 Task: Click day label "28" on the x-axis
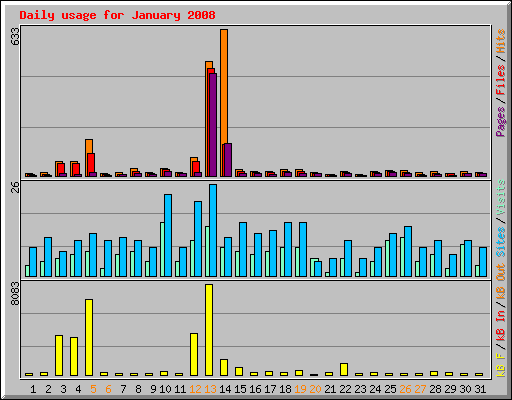click(x=435, y=389)
